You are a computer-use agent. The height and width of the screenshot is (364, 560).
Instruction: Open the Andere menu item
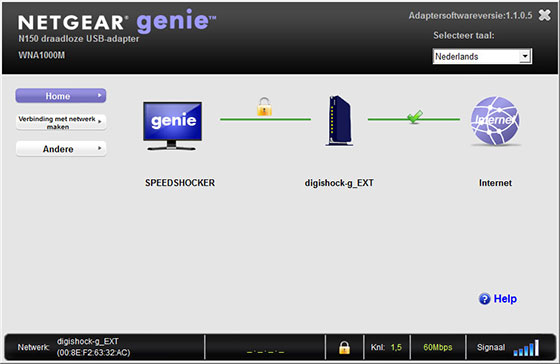61,149
